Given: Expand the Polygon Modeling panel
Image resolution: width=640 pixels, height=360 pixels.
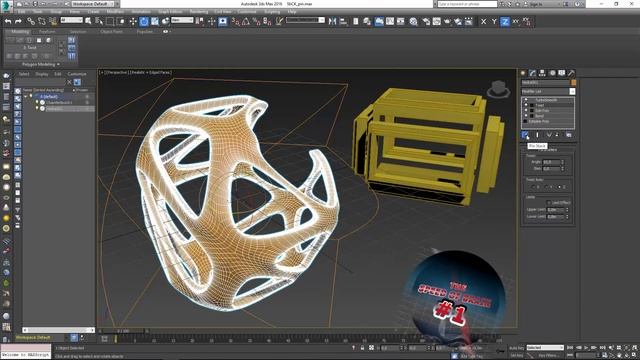Looking at the screenshot, I should pyautogui.click(x=40, y=64).
